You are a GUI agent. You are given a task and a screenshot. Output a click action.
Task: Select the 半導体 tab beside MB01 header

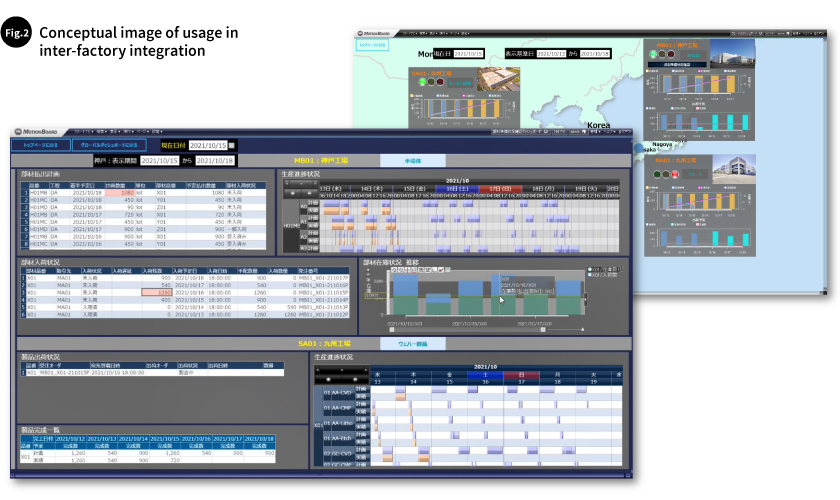(x=412, y=160)
